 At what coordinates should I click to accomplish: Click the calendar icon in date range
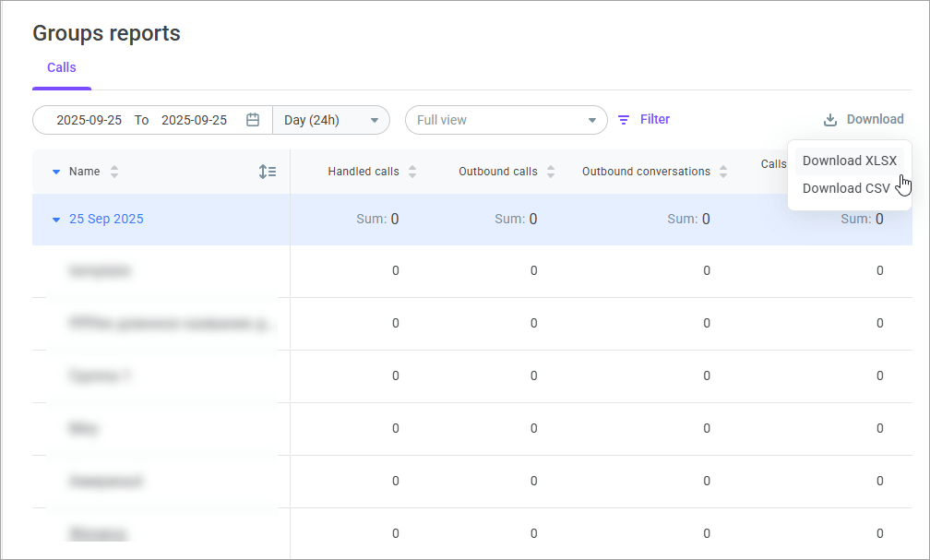coord(253,120)
